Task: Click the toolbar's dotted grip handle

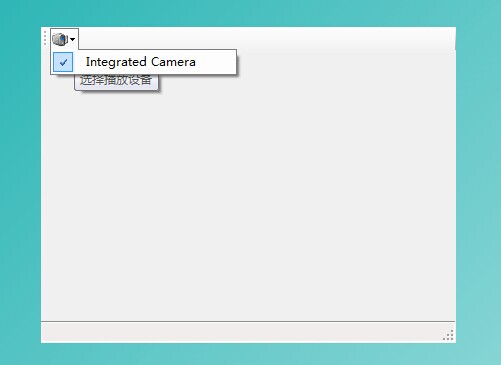Action: 45,38
